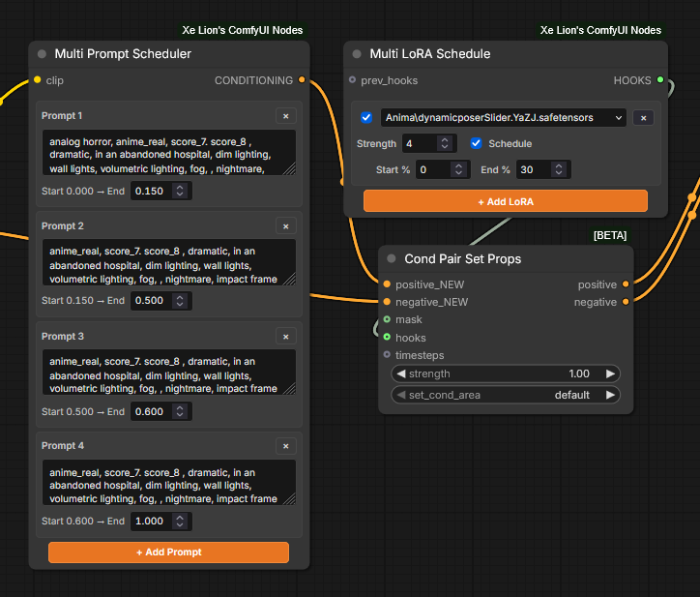Click the set_cond_area combo widget
Viewport: 700px width, 597px height.
click(x=506, y=395)
